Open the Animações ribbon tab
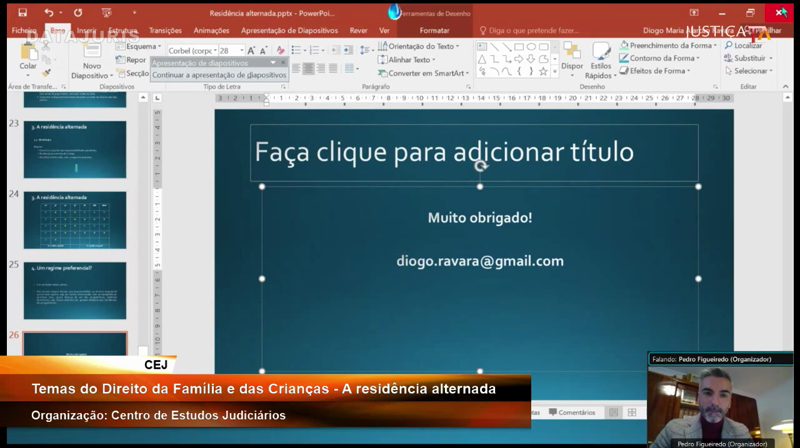Viewport: 800px width, 448px height. click(211, 31)
